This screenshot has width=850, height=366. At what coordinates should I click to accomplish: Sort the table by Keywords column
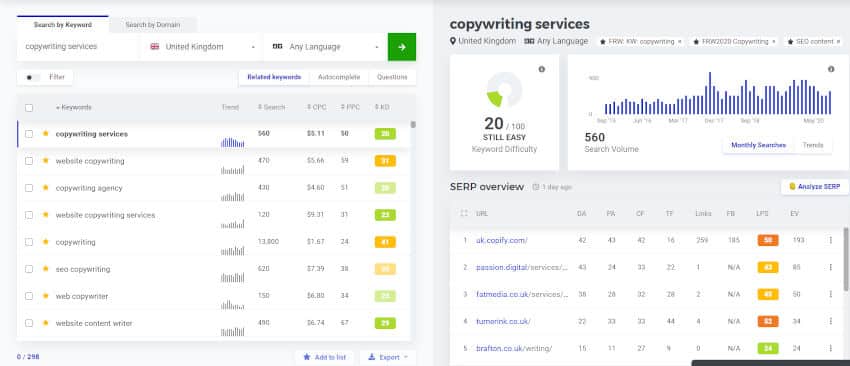74,107
